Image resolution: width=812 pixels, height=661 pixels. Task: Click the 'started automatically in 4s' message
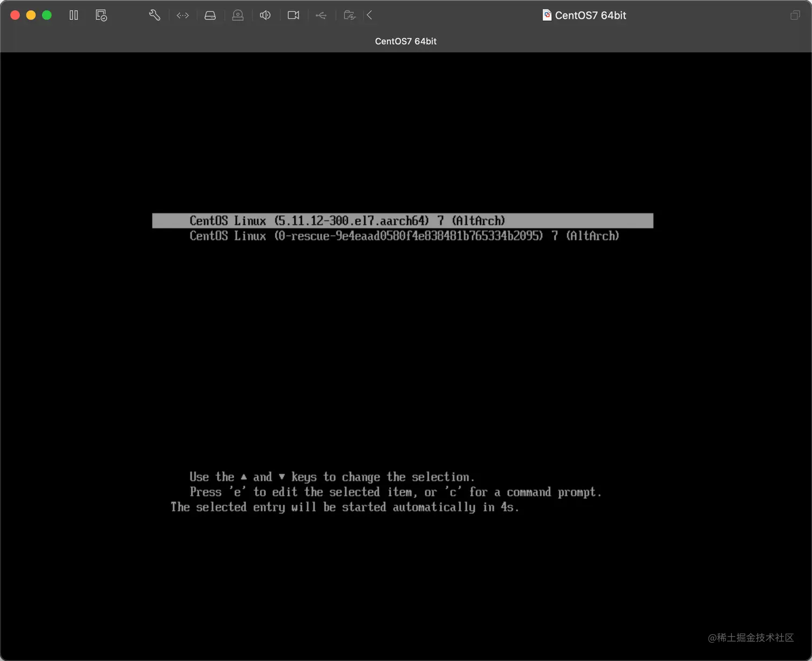pos(345,507)
